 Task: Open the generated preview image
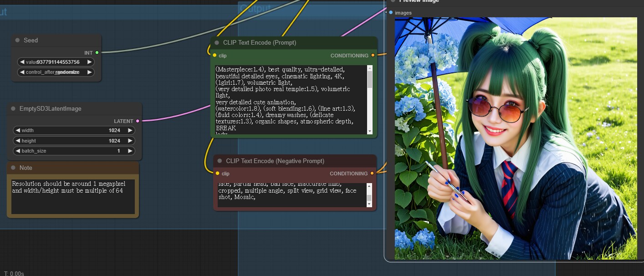click(516, 138)
